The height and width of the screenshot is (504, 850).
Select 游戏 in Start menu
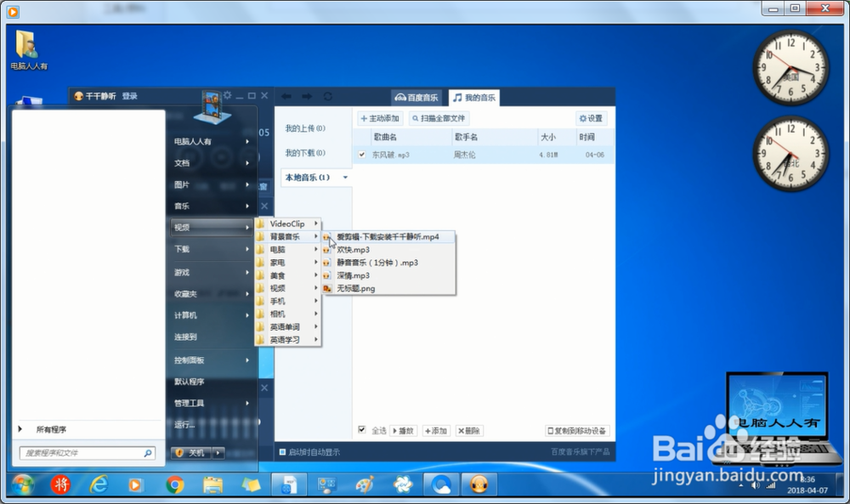(212, 272)
